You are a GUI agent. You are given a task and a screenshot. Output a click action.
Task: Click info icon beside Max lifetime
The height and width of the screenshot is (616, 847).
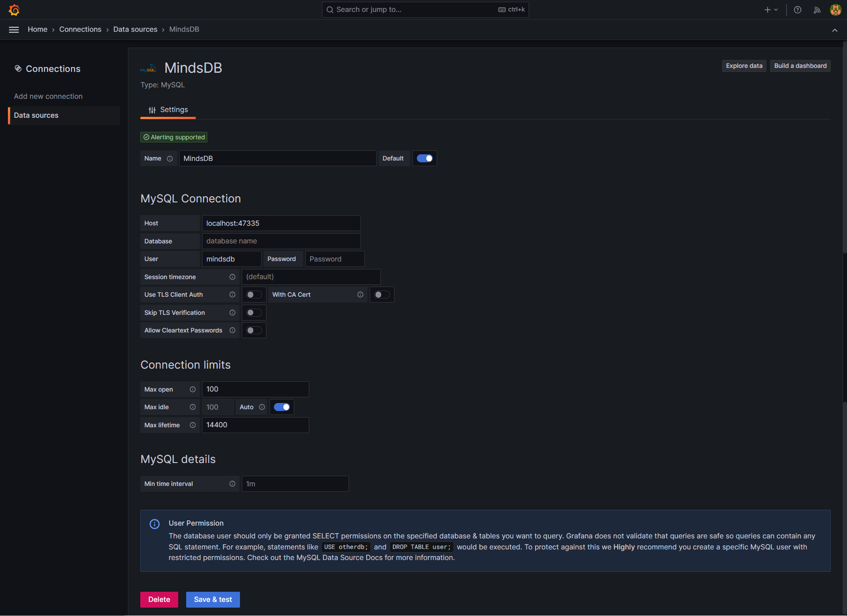(192, 425)
